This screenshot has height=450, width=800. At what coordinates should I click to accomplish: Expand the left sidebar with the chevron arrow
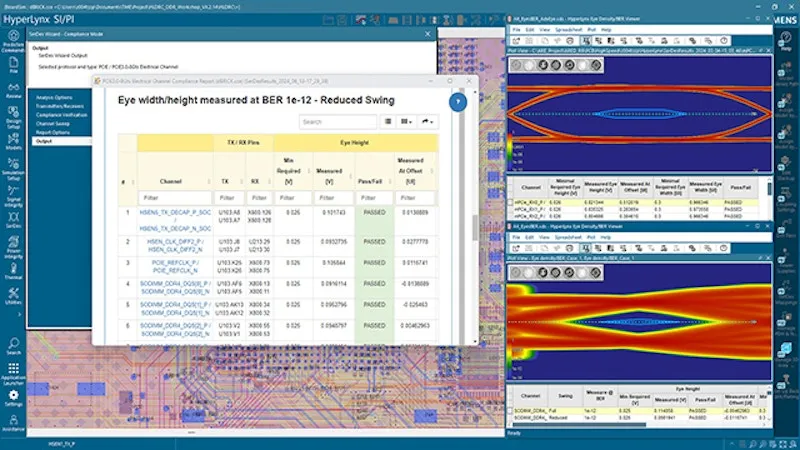(x=20, y=314)
